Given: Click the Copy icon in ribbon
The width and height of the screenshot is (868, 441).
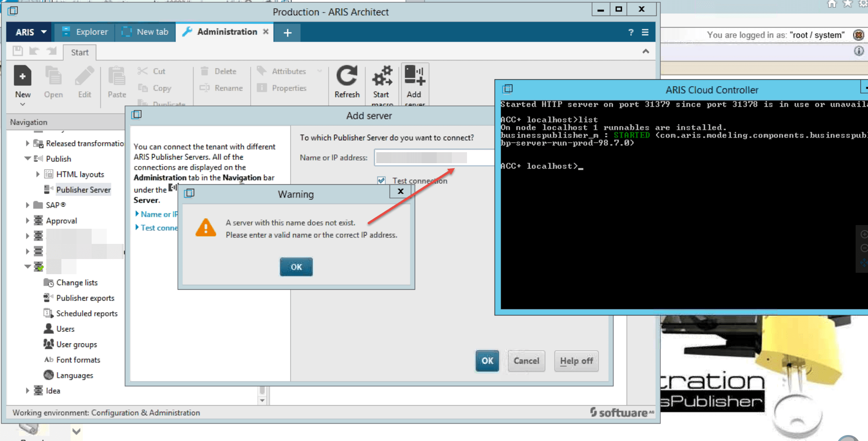Looking at the screenshot, I should [x=143, y=88].
